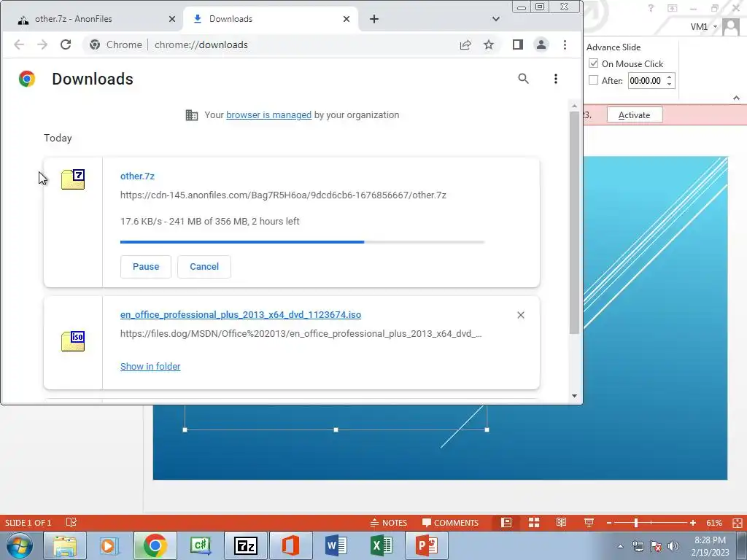Close the Downloads tab
The width and height of the screenshot is (747, 560).
point(347,19)
